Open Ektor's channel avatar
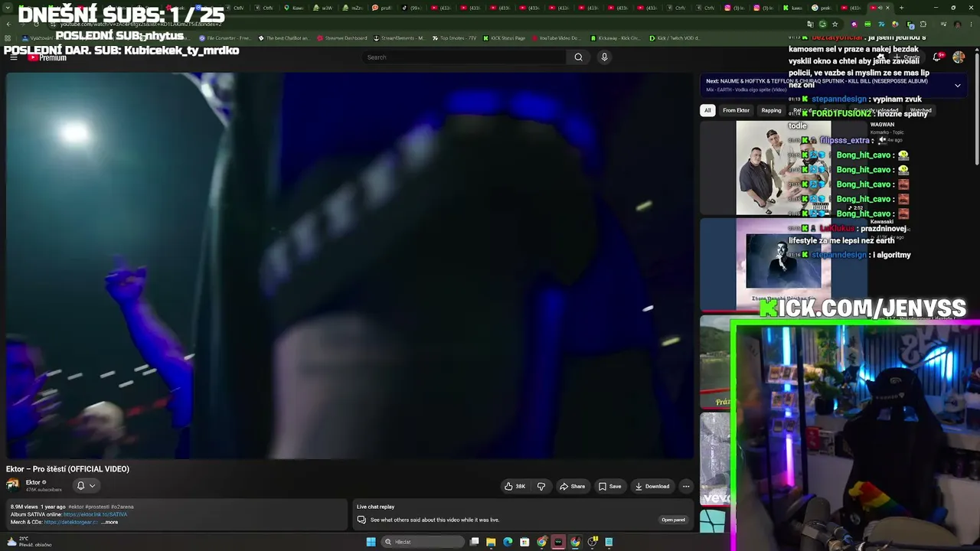 [x=13, y=485]
